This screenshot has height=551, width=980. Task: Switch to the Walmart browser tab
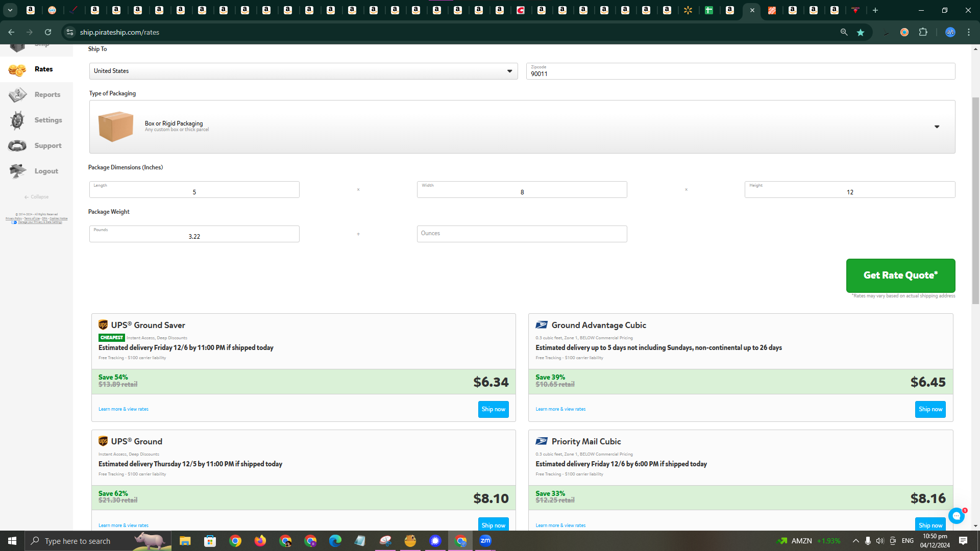(688, 10)
